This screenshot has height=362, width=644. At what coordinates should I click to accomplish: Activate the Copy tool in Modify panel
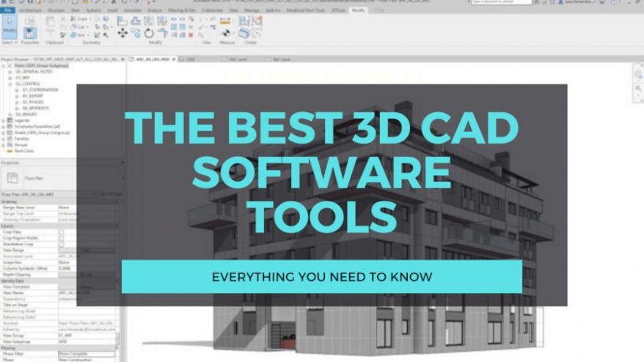tap(136, 33)
